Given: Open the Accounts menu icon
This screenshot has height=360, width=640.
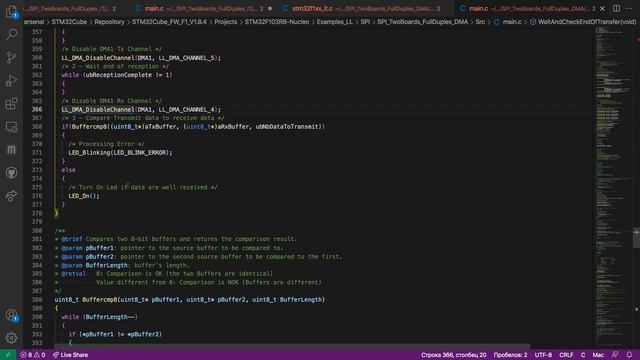Looking at the screenshot, I should click(x=11, y=315).
